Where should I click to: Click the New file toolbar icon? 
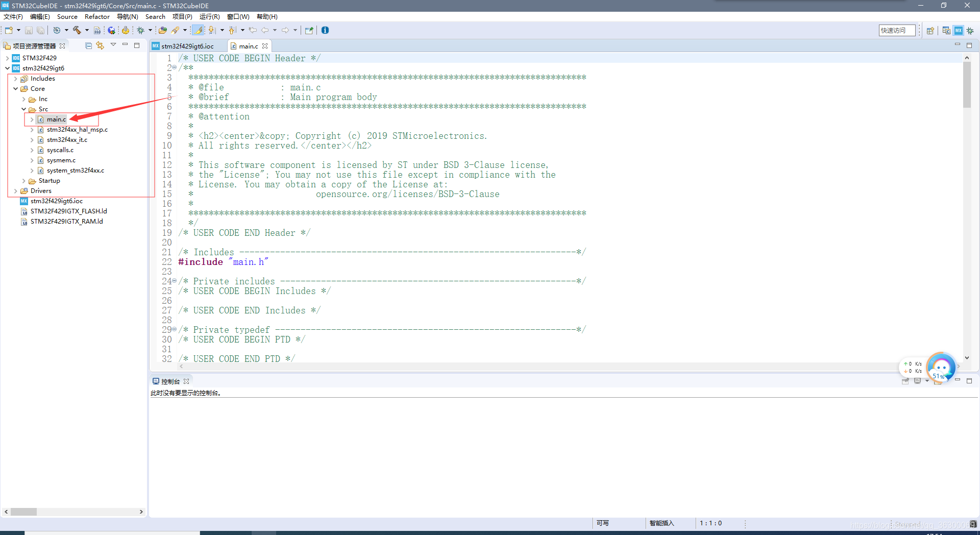click(x=9, y=30)
